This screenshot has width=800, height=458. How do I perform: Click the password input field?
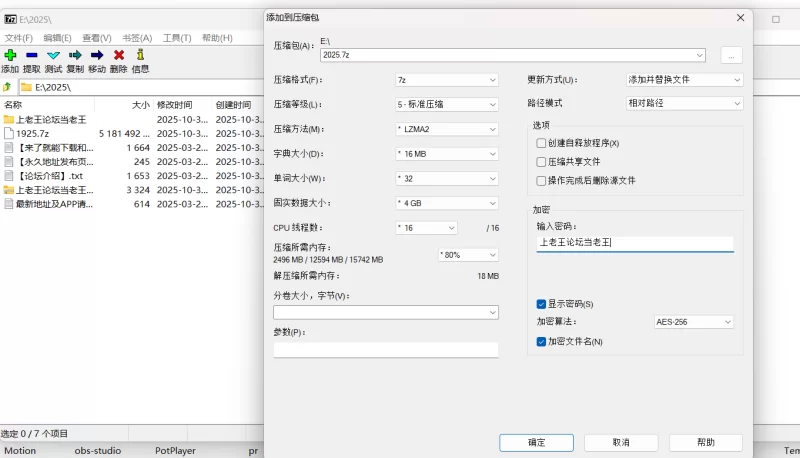click(634, 243)
